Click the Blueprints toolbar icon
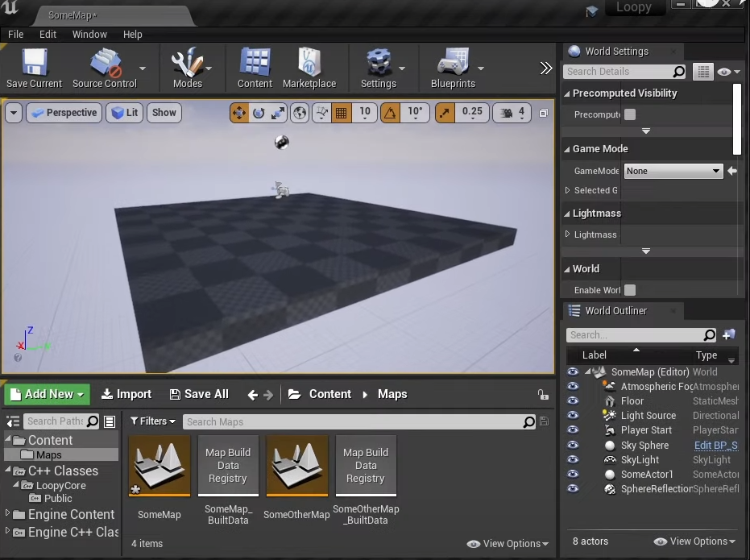Screen dimensions: 750x560 tap(453, 68)
